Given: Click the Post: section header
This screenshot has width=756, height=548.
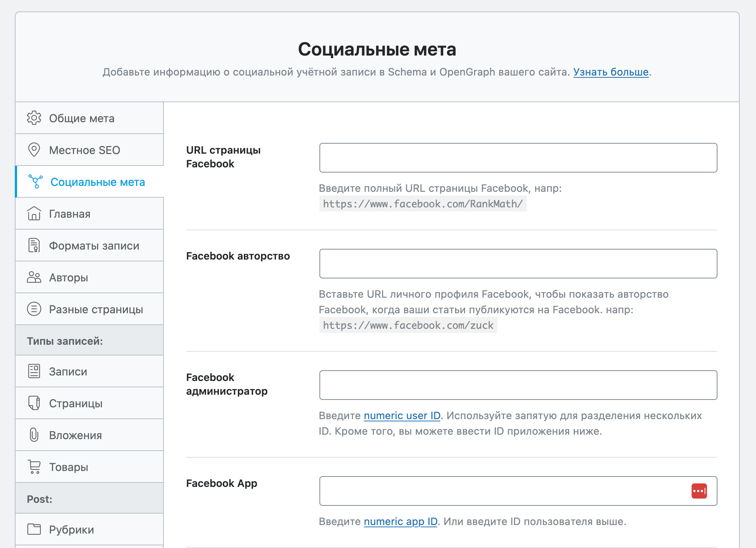Looking at the screenshot, I should click(89, 498).
